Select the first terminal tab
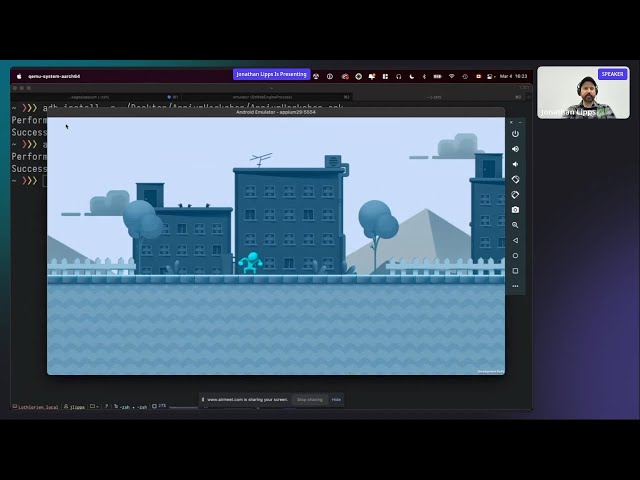Image resolution: width=640 pixels, height=480 pixels. [x=96, y=97]
